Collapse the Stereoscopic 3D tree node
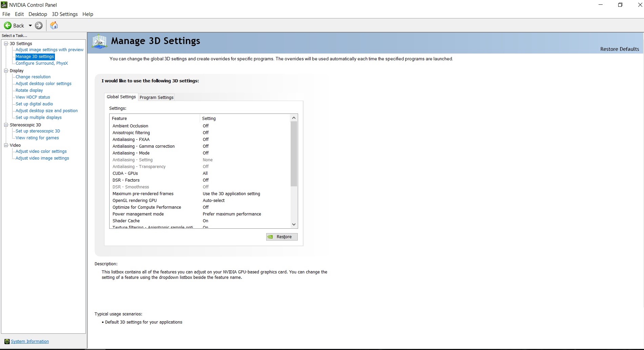The height and width of the screenshot is (350, 644). [x=6, y=125]
